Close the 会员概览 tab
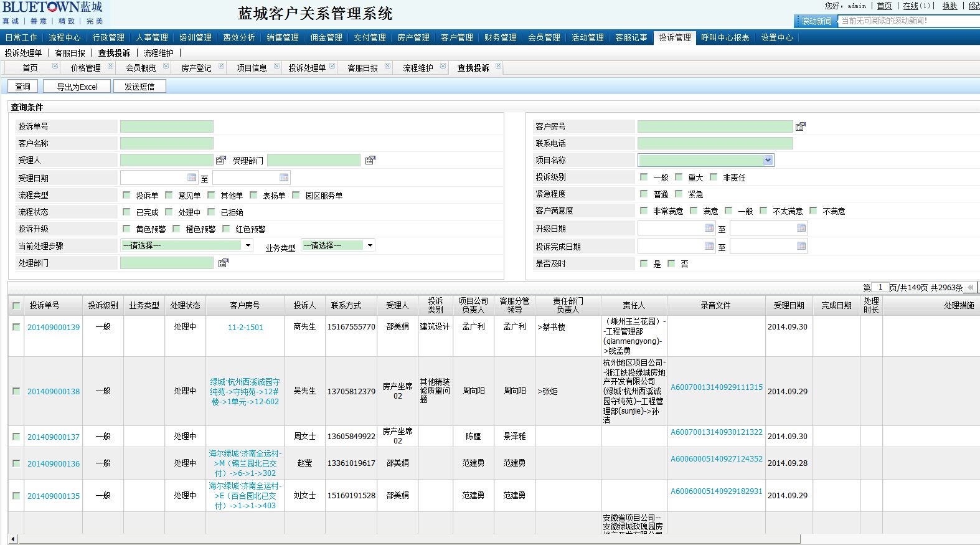 pos(166,65)
